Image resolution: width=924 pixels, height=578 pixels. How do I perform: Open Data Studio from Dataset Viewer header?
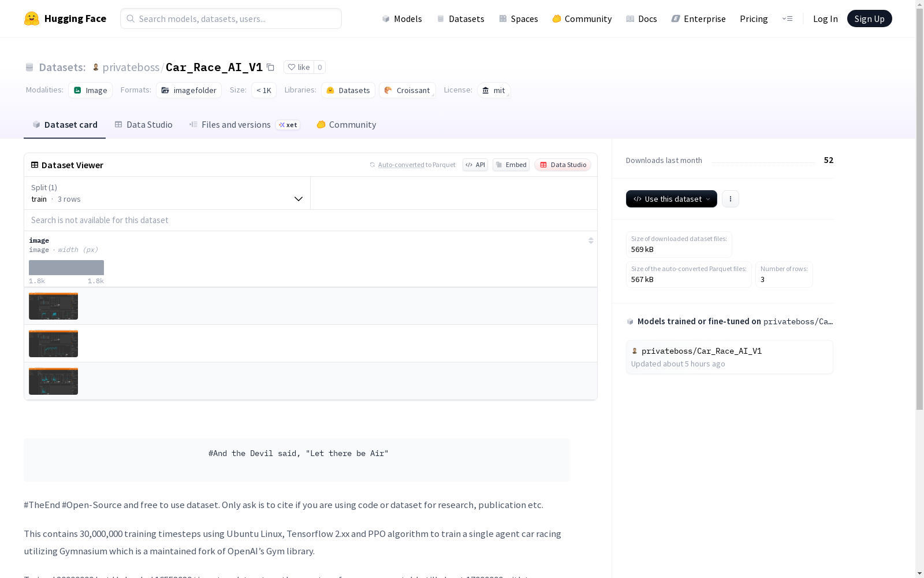tap(563, 165)
